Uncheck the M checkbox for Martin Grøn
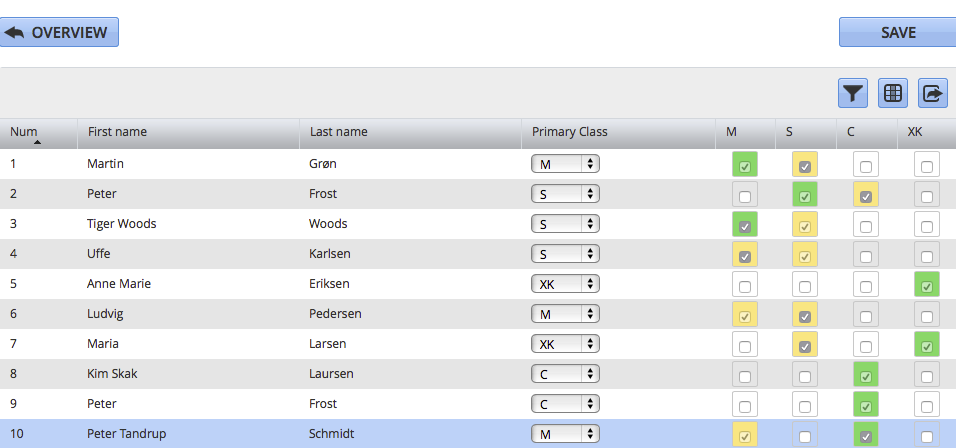956x448 pixels. tap(745, 165)
